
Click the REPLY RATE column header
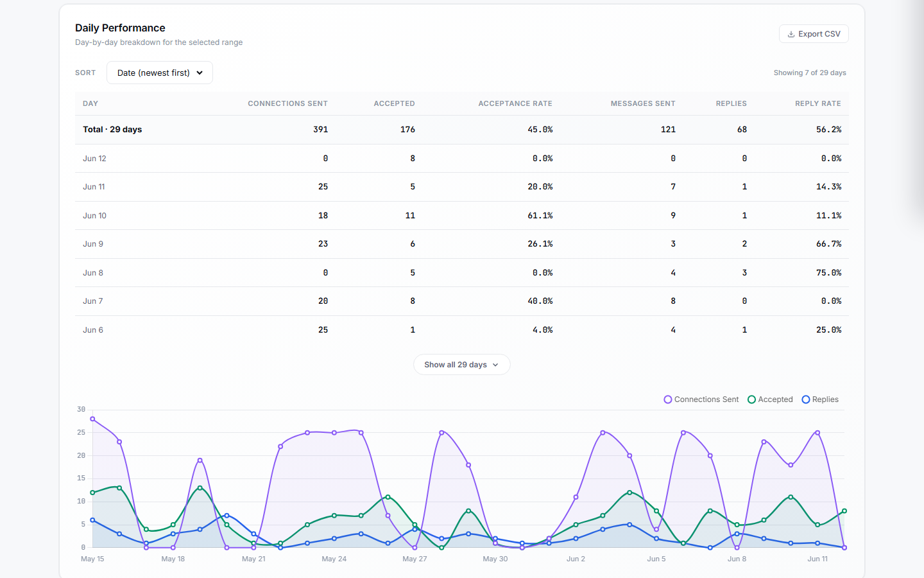818,103
